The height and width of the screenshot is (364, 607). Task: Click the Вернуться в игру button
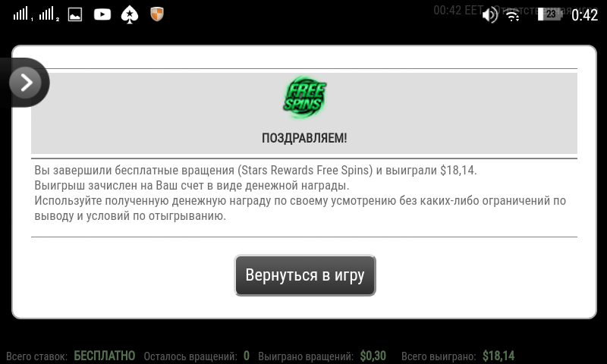pos(305,275)
